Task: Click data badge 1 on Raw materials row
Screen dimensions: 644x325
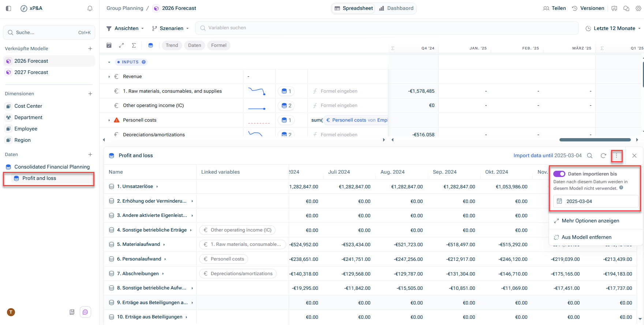Action: coord(286,91)
